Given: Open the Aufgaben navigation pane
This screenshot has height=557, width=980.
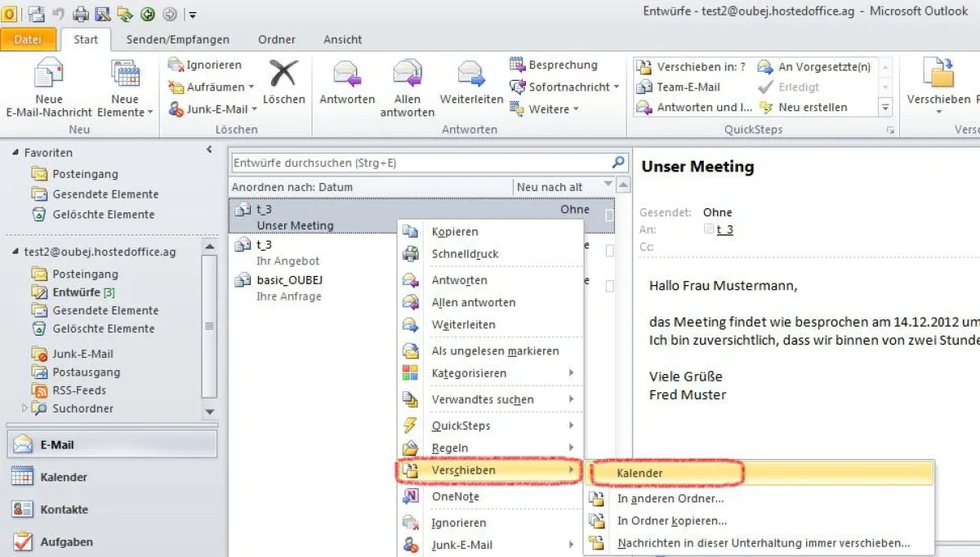Looking at the screenshot, I should pos(113,541).
